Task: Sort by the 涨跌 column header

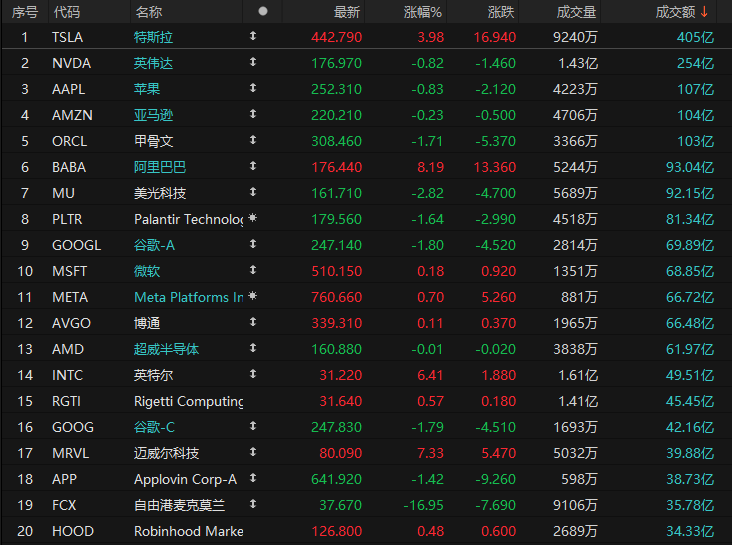Action: [501, 12]
